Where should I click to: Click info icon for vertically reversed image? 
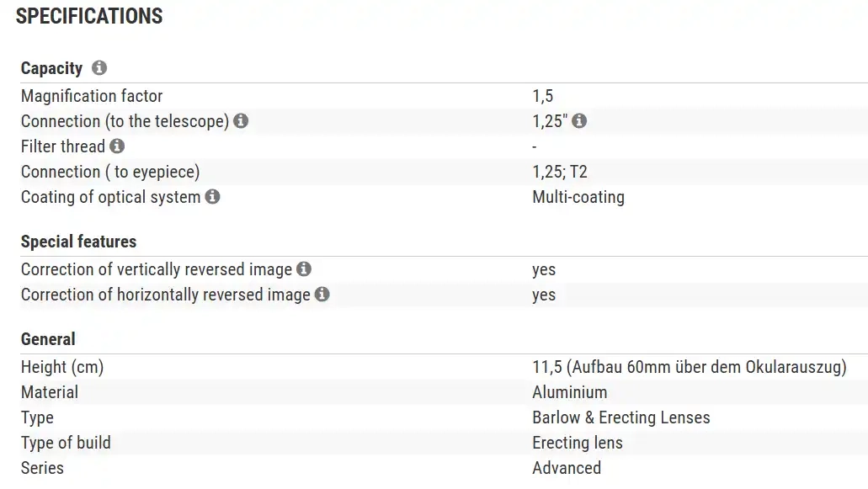[304, 269]
